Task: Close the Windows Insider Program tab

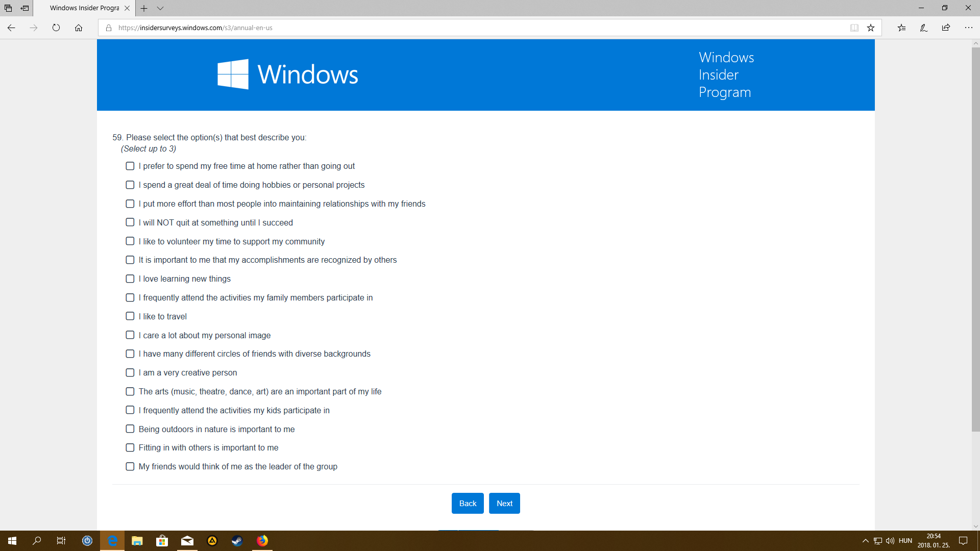Action: (x=127, y=8)
